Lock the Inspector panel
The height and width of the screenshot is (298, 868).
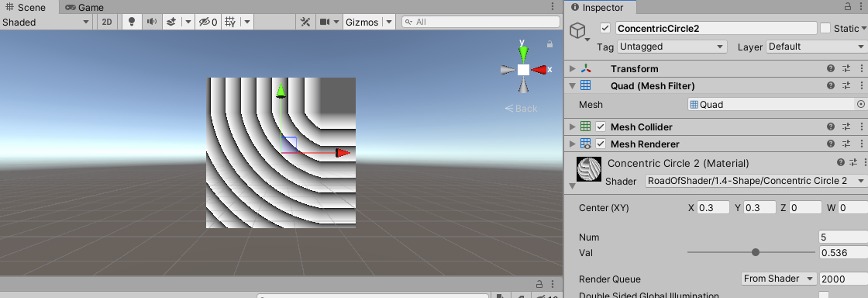pyautogui.click(x=848, y=7)
